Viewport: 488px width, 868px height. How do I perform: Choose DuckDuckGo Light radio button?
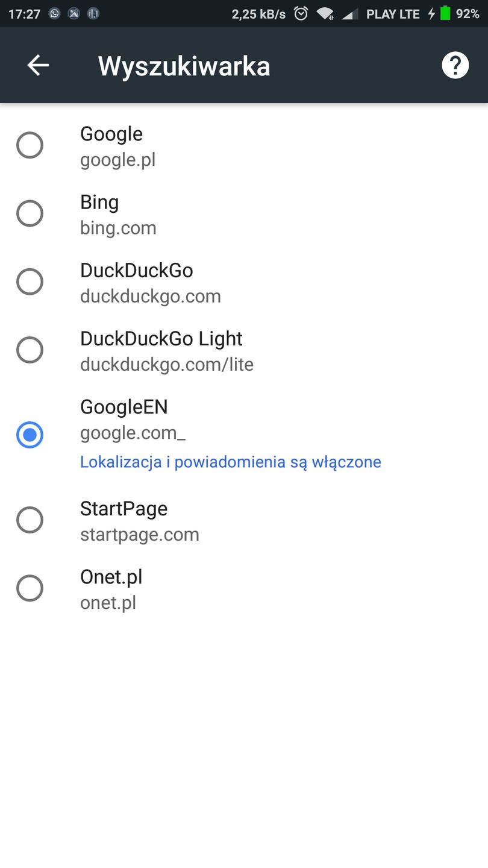[30, 350]
